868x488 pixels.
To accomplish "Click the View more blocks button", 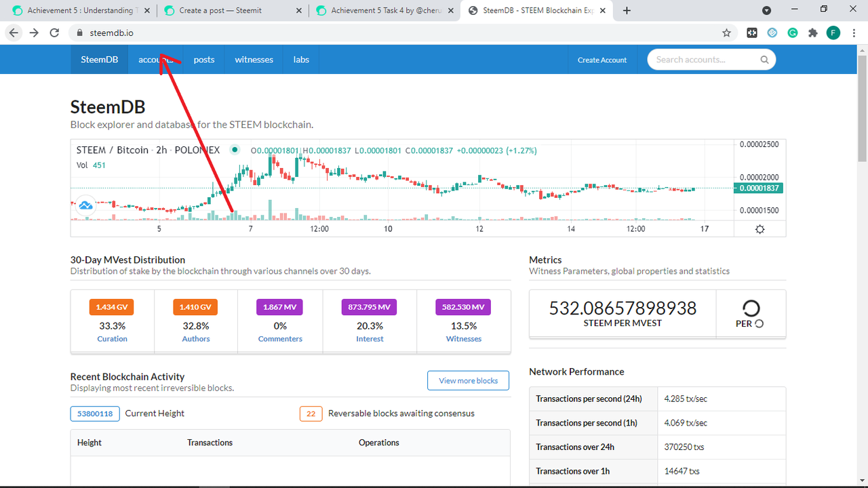I will 468,380.
